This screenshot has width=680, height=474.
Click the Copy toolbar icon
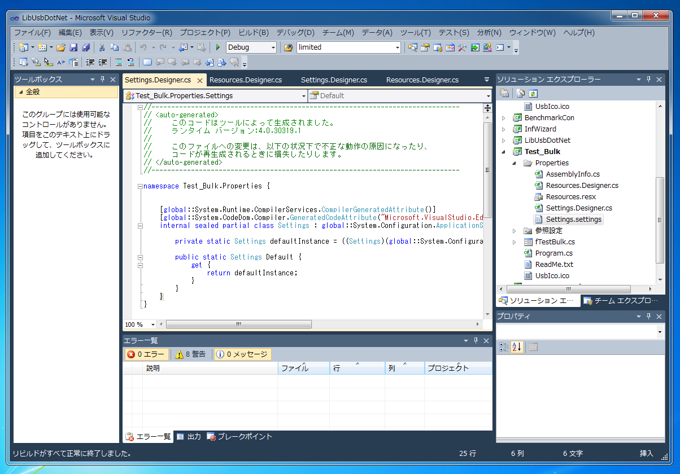(114, 47)
